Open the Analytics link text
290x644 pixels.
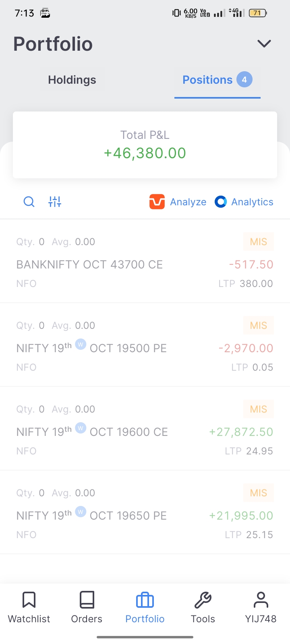252,202
